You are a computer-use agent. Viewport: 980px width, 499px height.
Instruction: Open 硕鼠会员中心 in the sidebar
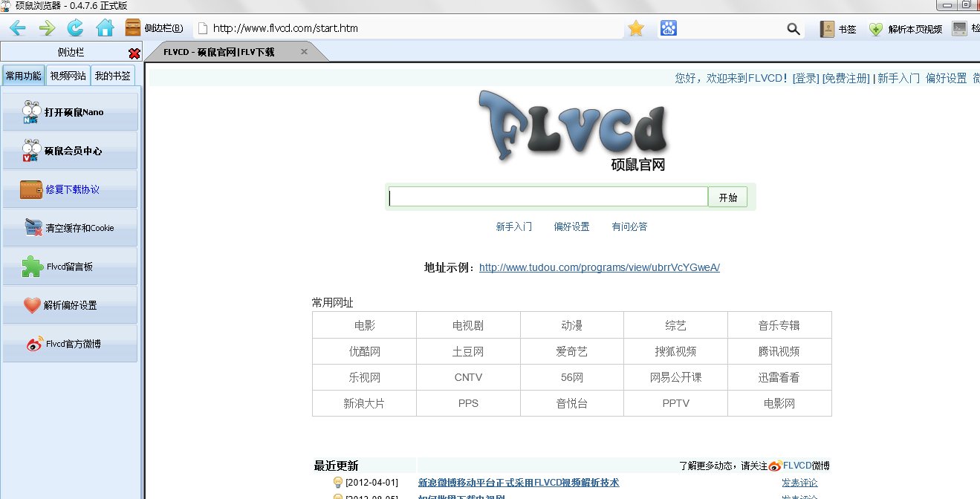coord(70,150)
